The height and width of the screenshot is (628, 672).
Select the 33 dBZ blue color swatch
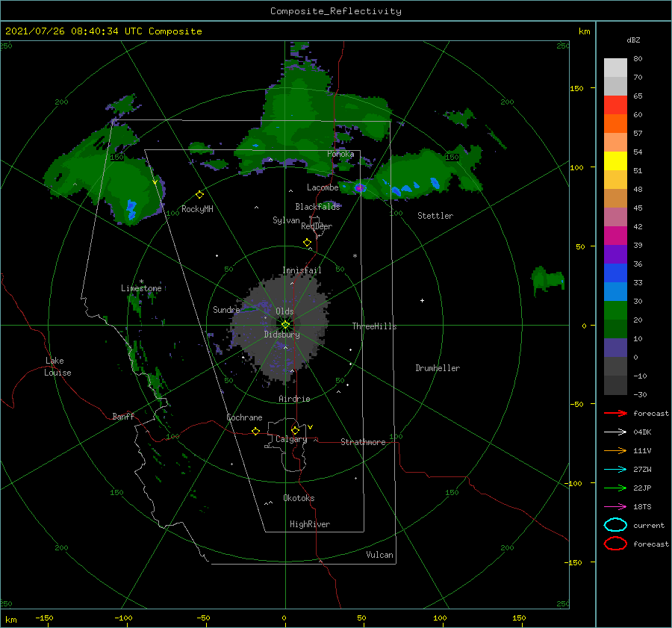coord(615,273)
